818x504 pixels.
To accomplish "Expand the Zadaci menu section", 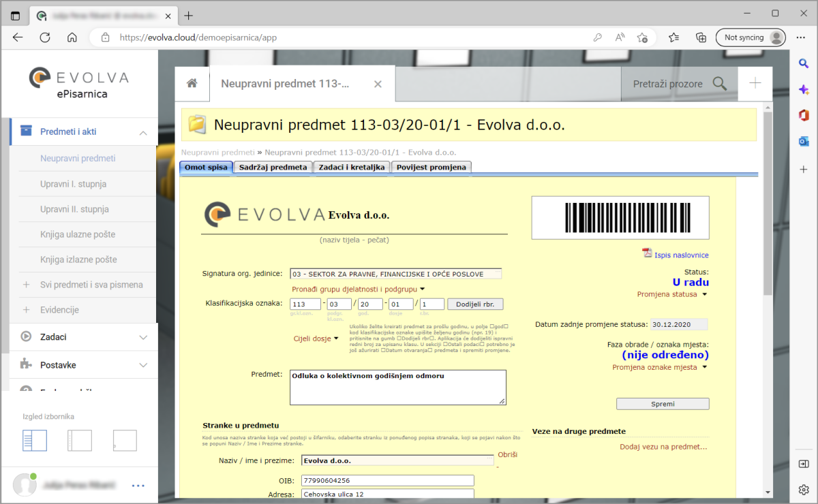I will [x=143, y=336].
